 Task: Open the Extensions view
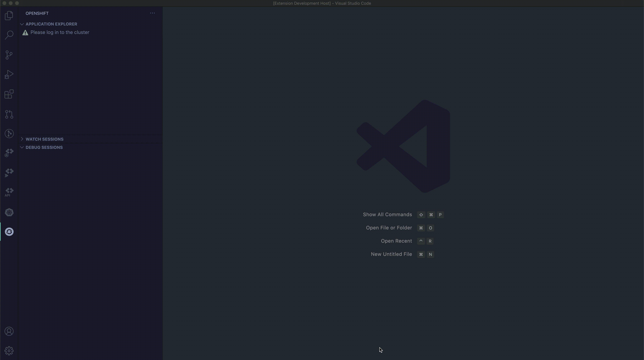pyautogui.click(x=9, y=94)
